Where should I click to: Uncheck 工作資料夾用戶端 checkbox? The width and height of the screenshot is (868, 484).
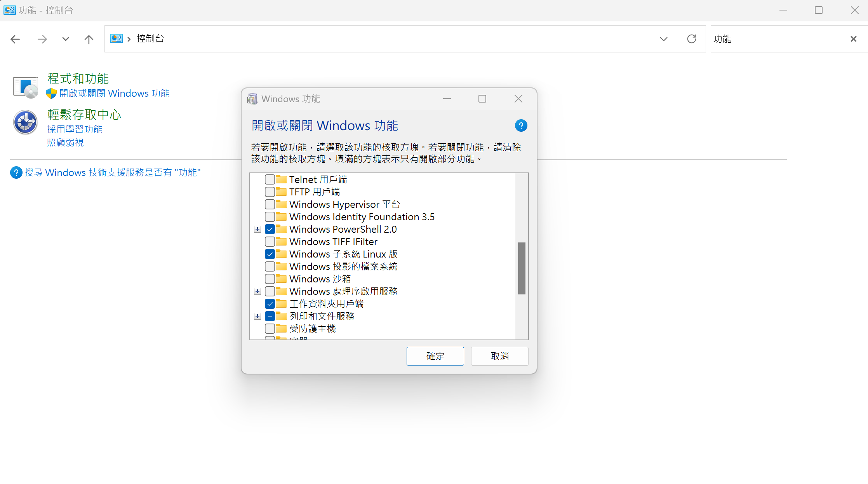pyautogui.click(x=270, y=304)
